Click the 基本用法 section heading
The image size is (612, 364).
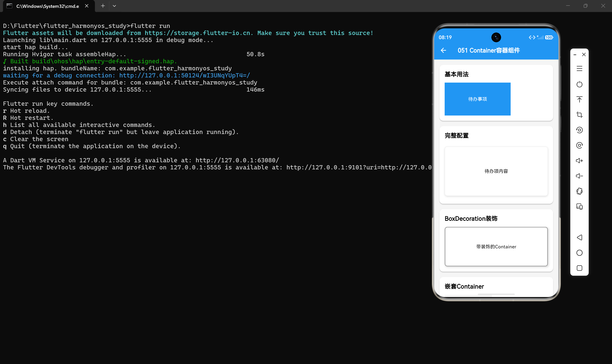[457, 74]
